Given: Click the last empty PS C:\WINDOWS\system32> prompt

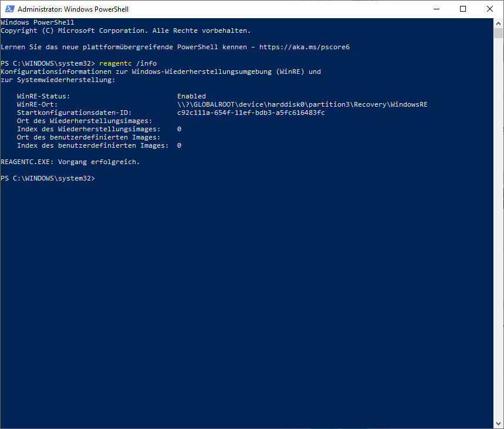Looking at the screenshot, I should tap(48, 178).
